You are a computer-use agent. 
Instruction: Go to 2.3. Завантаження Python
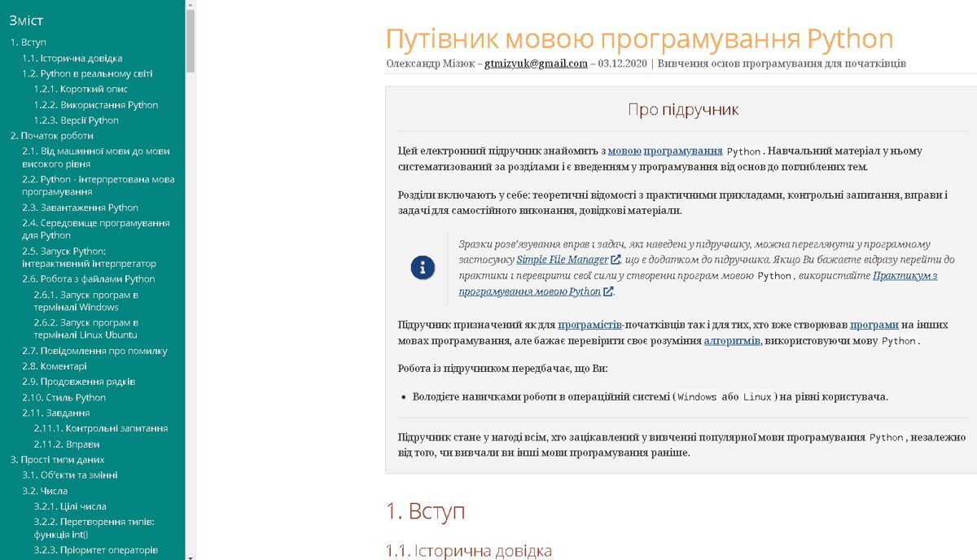(80, 208)
